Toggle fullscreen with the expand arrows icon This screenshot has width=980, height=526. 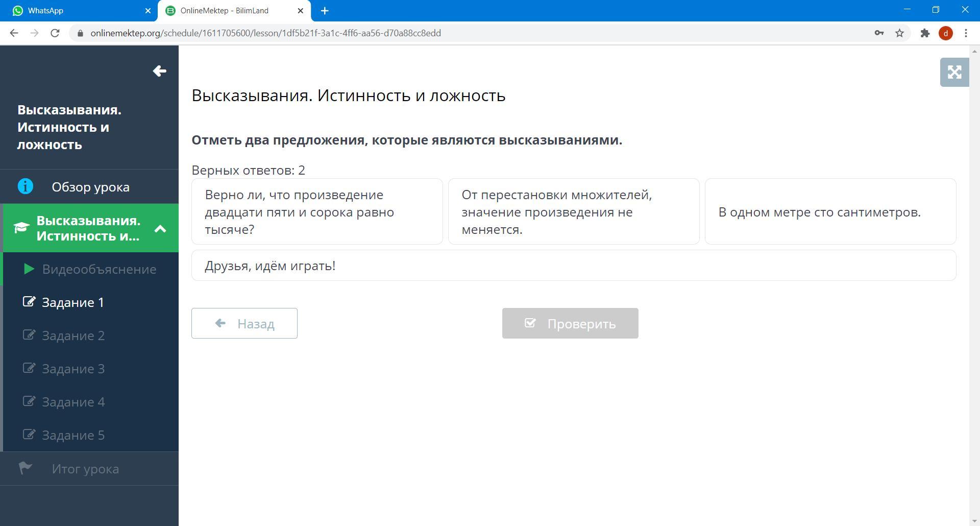(954, 72)
